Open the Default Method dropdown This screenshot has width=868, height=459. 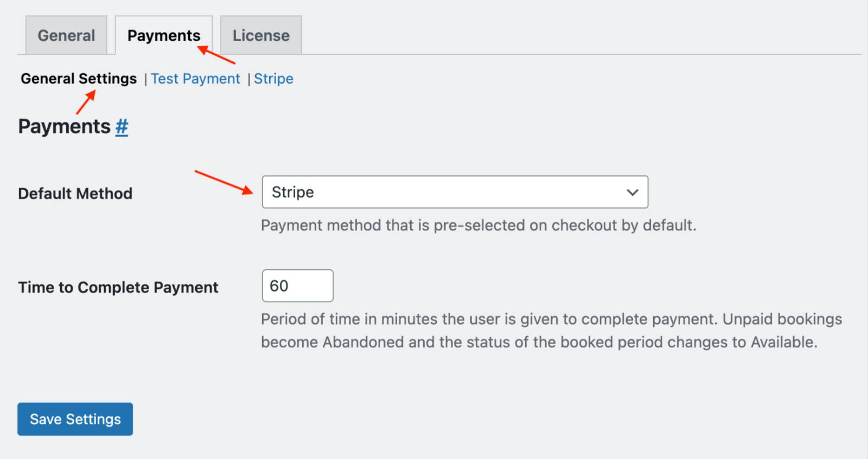pyautogui.click(x=455, y=192)
